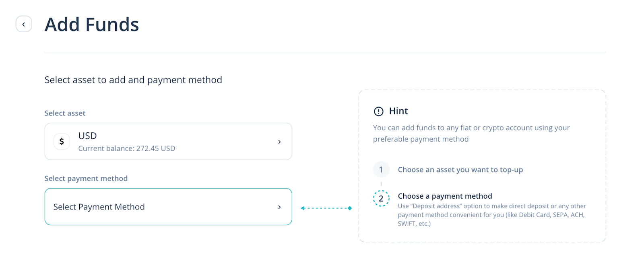
Task: Click the dashed step 2 circle
Action: coord(381,198)
